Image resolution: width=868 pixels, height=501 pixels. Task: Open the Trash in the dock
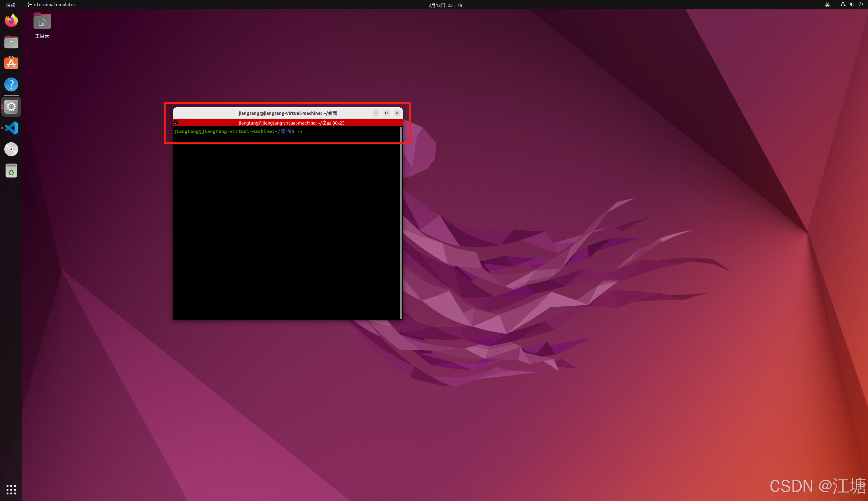(x=11, y=171)
